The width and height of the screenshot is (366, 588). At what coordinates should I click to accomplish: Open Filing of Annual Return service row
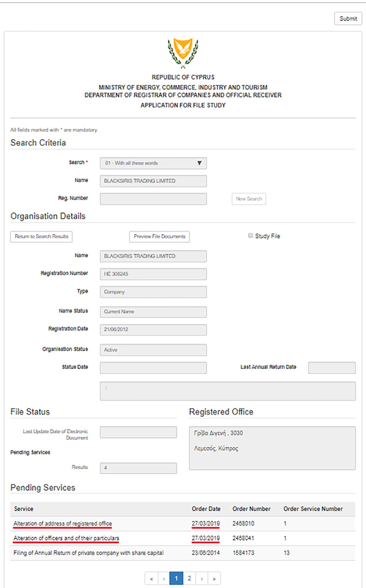point(88,553)
